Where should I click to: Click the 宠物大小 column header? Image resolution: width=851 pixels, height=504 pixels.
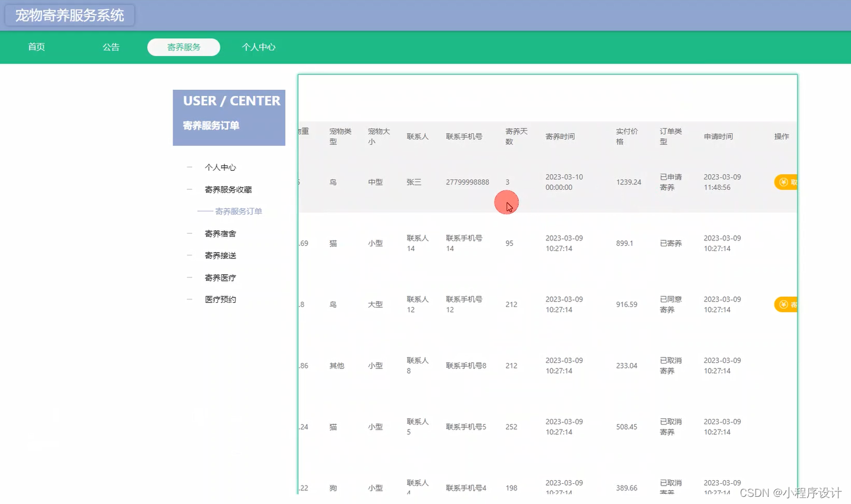click(x=378, y=136)
